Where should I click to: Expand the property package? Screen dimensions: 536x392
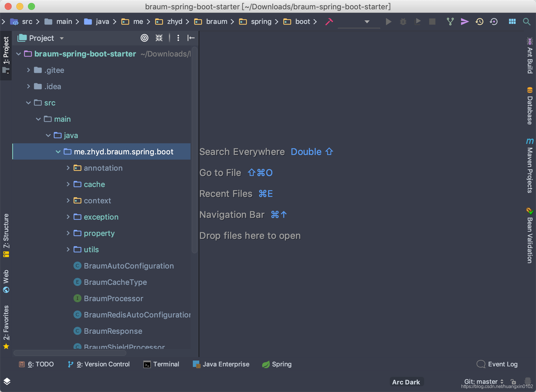tap(68, 233)
